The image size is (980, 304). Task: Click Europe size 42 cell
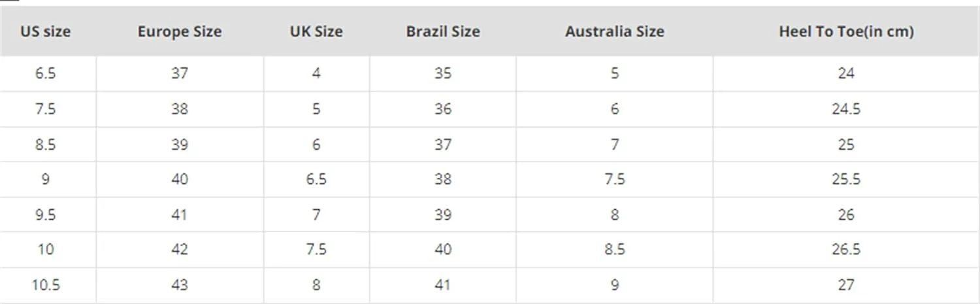coord(180,250)
